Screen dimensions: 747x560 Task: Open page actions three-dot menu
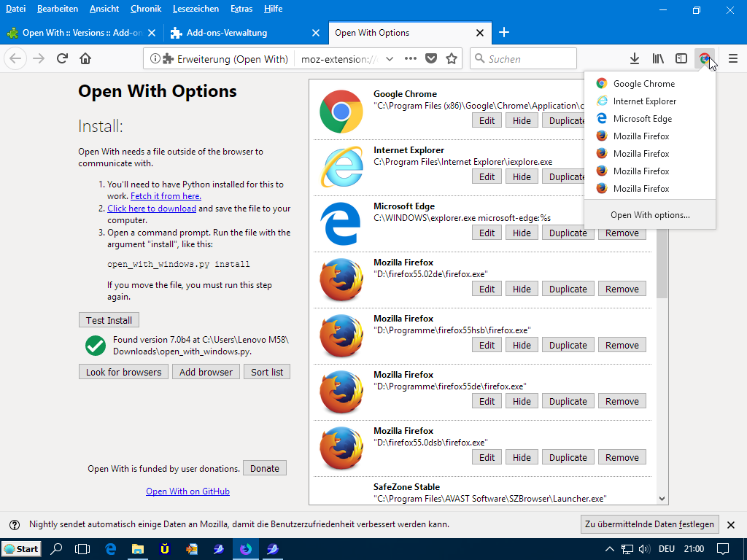tap(411, 59)
